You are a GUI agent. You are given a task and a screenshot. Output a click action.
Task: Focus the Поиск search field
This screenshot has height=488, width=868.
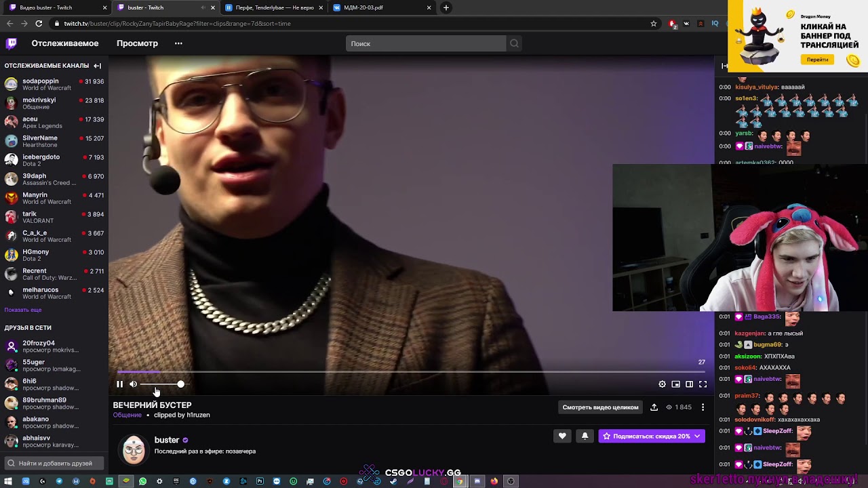[426, 43]
